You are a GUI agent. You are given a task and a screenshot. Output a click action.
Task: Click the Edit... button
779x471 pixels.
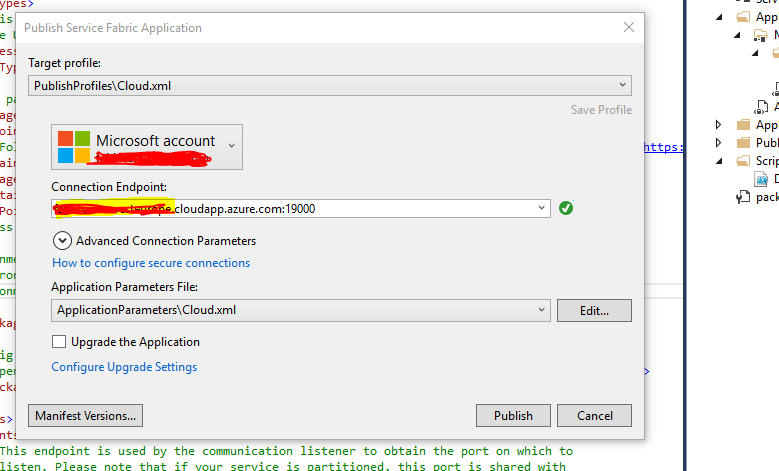click(594, 311)
